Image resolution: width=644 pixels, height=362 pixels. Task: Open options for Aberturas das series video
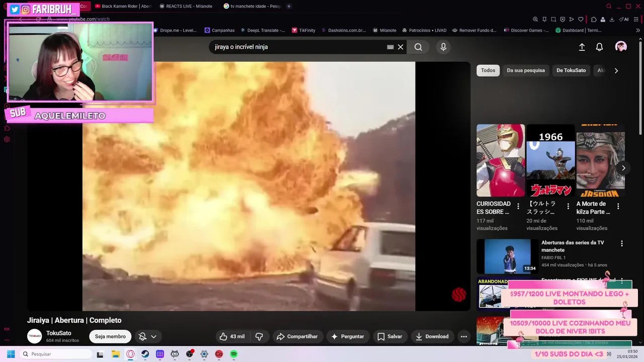622,243
